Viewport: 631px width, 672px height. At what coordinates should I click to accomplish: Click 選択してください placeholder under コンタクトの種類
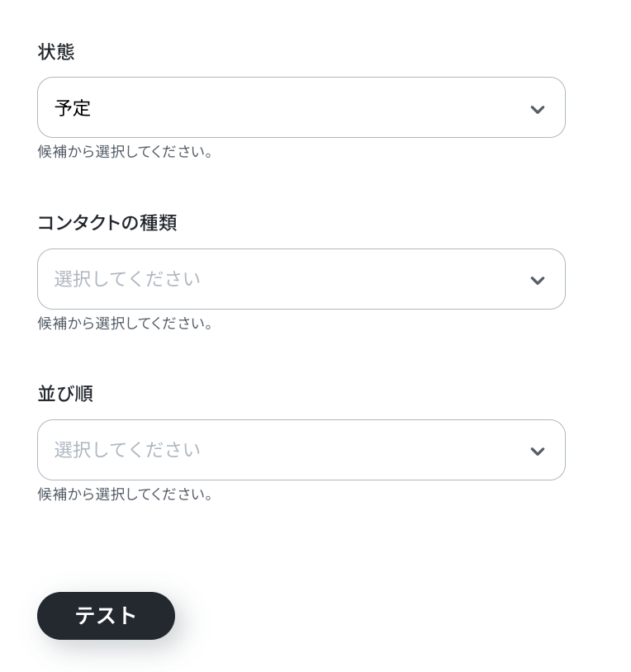point(127,279)
